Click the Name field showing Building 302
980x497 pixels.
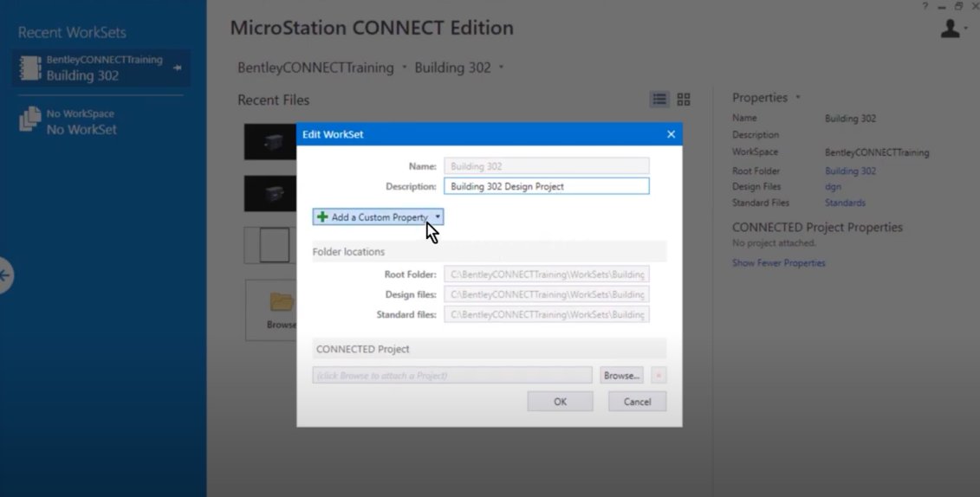click(x=546, y=166)
